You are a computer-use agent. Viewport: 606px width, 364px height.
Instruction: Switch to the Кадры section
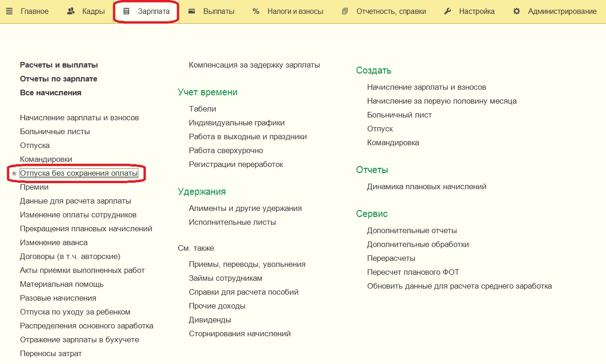(94, 12)
